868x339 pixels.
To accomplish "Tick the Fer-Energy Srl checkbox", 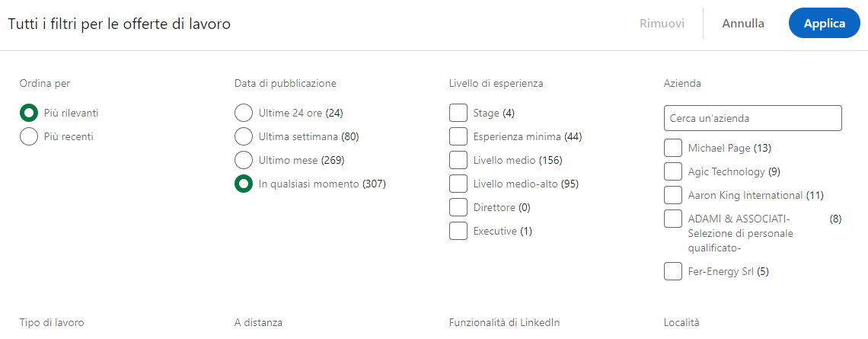I will click(x=672, y=271).
